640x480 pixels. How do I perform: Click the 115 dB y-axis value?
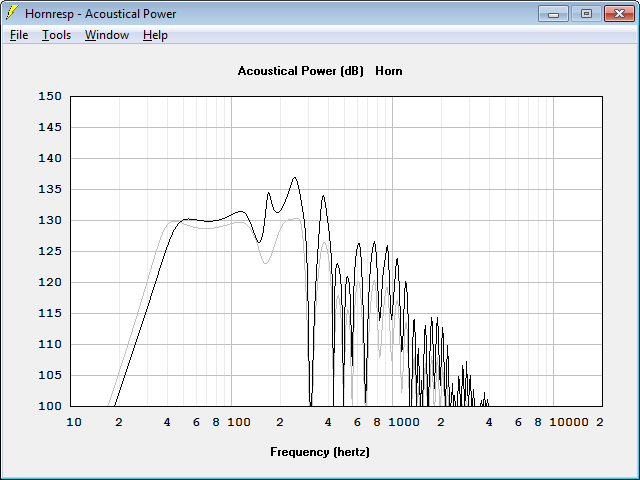pos(50,313)
